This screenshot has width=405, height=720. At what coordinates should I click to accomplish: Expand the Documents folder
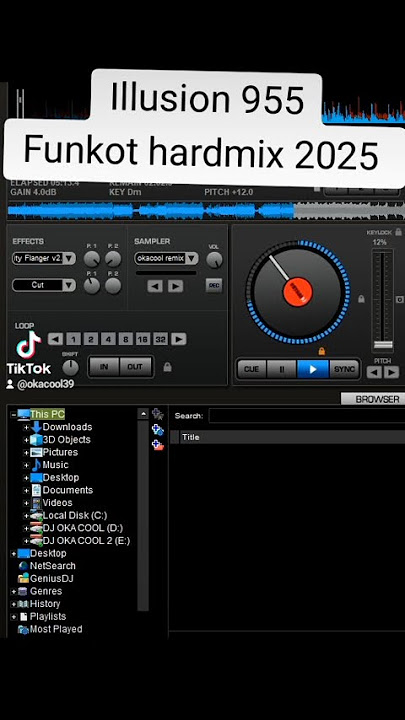tap(26, 490)
